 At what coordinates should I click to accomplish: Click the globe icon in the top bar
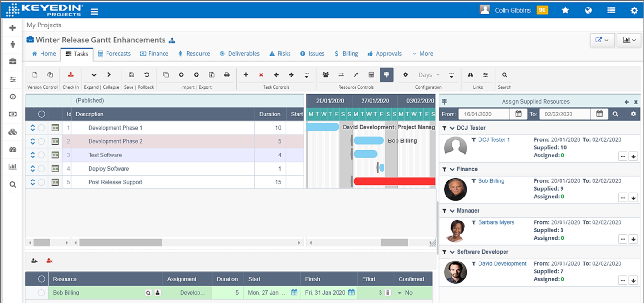pos(588,10)
